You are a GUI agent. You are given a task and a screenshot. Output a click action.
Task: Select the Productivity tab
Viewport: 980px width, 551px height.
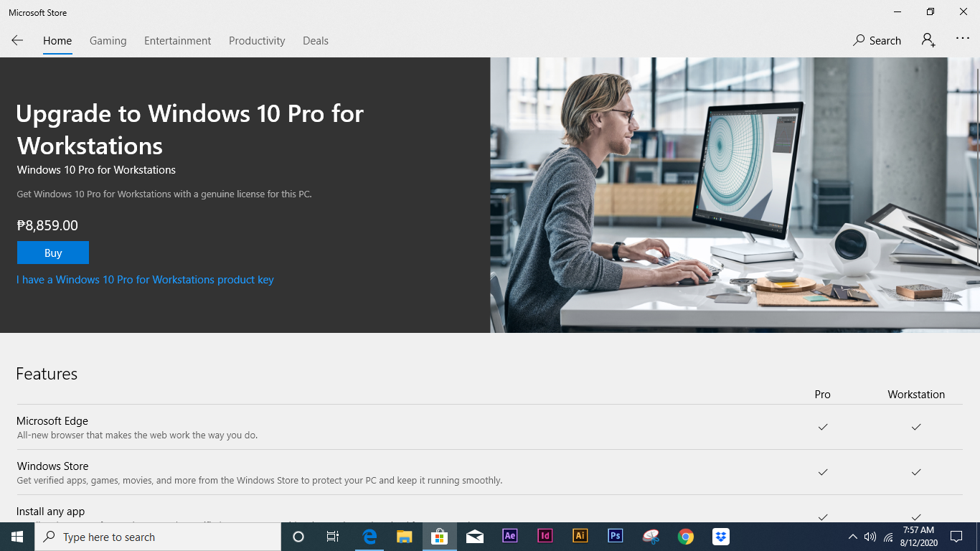(257, 41)
